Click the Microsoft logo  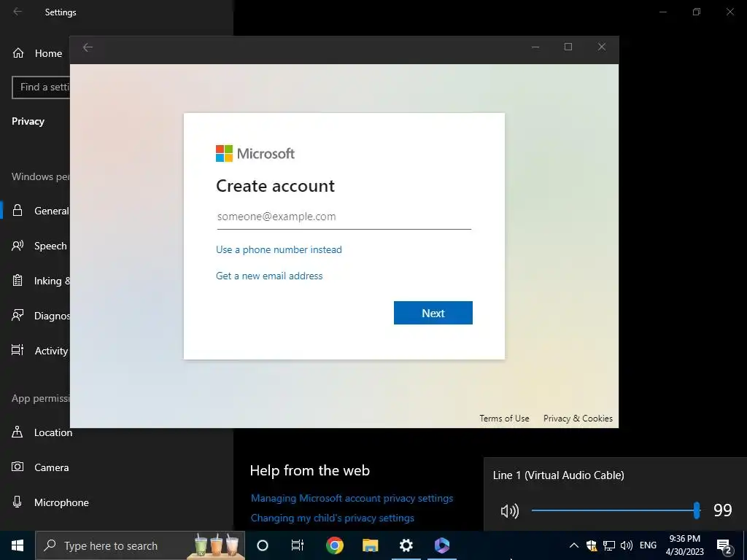(x=255, y=153)
